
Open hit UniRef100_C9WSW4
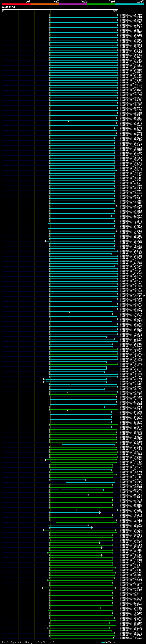pos(131,17)
